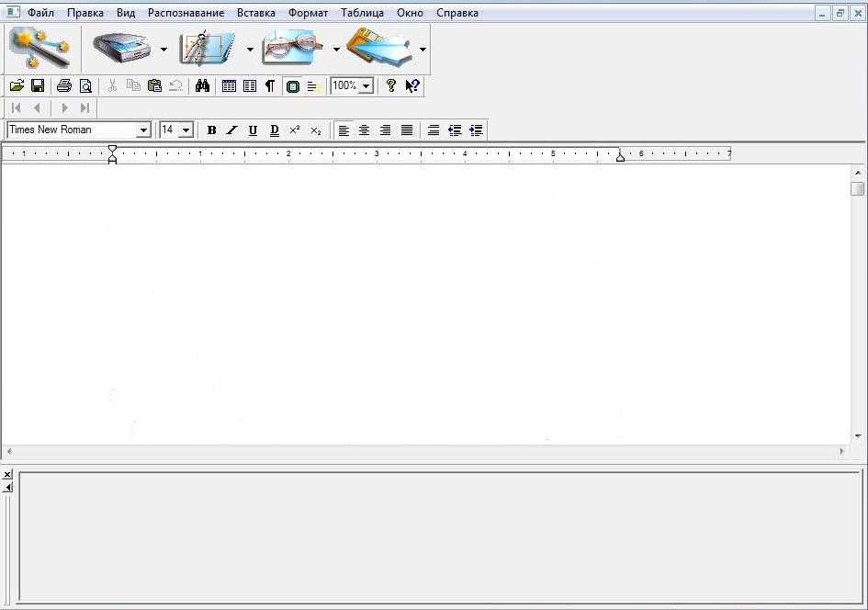Open the Распознавание menu

click(186, 13)
